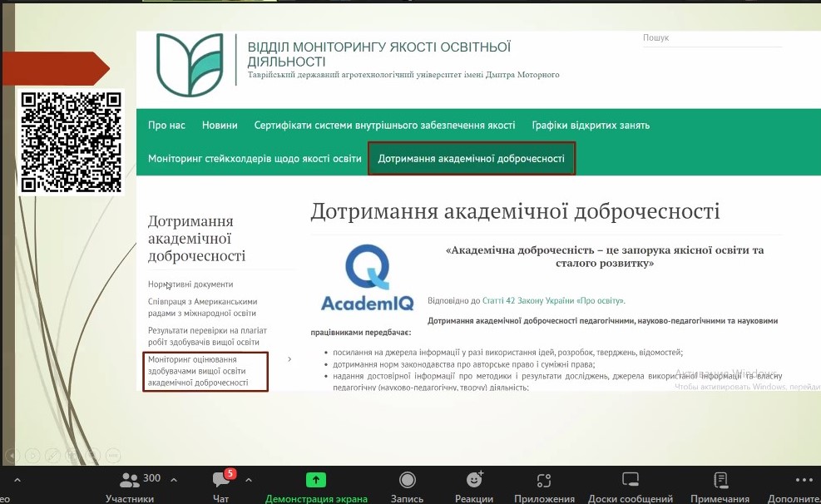Click the main page heading Дотримання академічної доброчесності
Screen dimensions: 821x504
click(515, 211)
